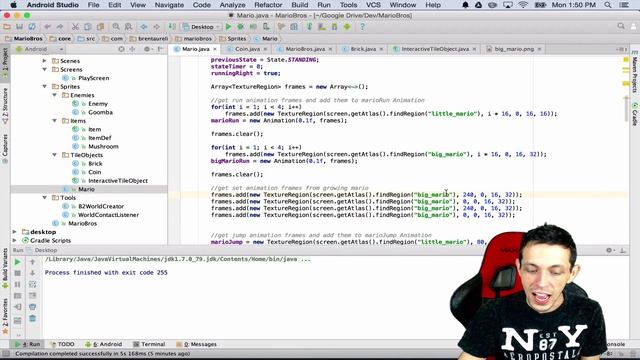This screenshot has height=360, width=640.
Task: Switch to Brick.java tab
Action: (x=362, y=49)
